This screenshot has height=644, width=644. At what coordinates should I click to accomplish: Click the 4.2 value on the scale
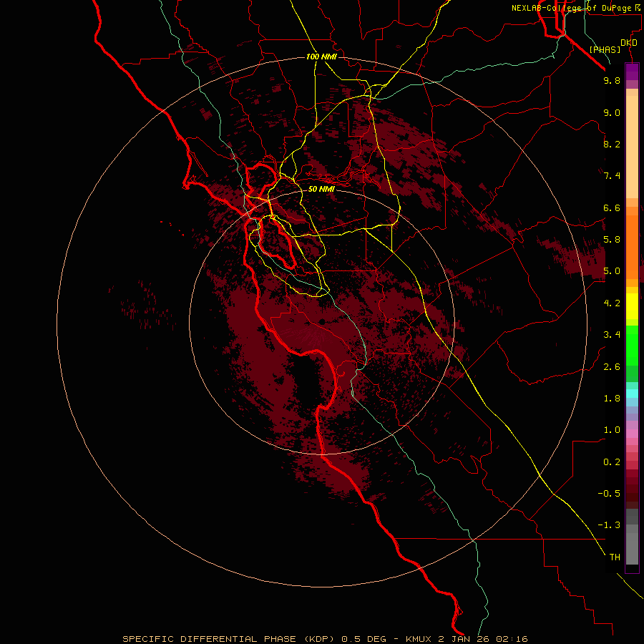tap(612, 303)
